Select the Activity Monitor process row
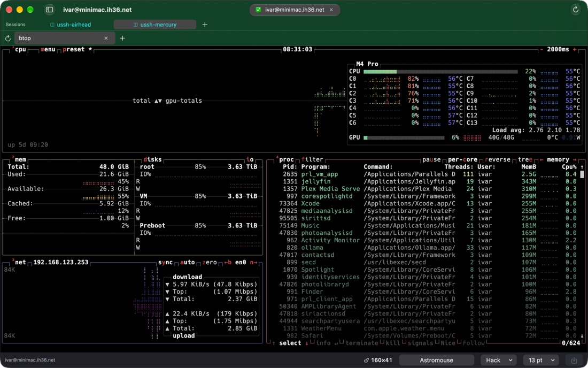Viewport: 588px width, 368px height. (x=428, y=241)
